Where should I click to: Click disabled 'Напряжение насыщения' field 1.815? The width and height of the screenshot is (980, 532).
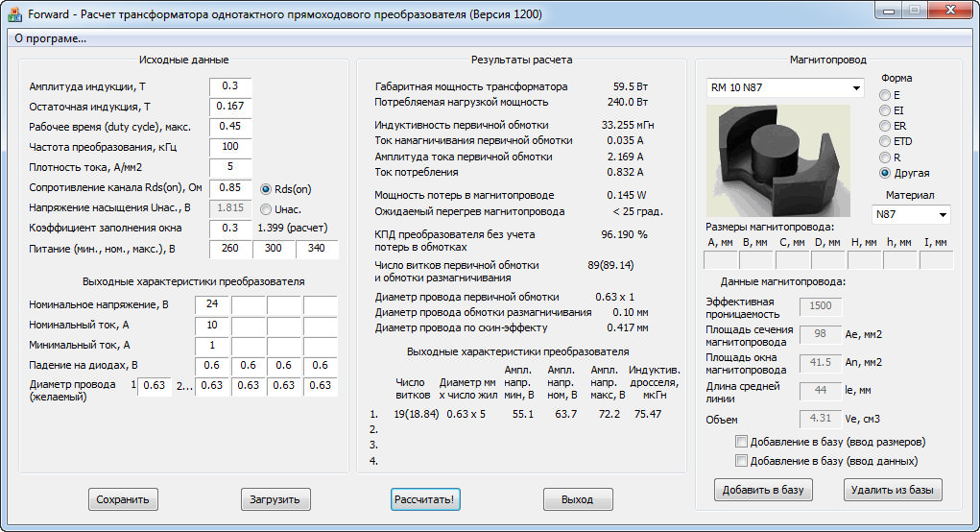(x=230, y=207)
